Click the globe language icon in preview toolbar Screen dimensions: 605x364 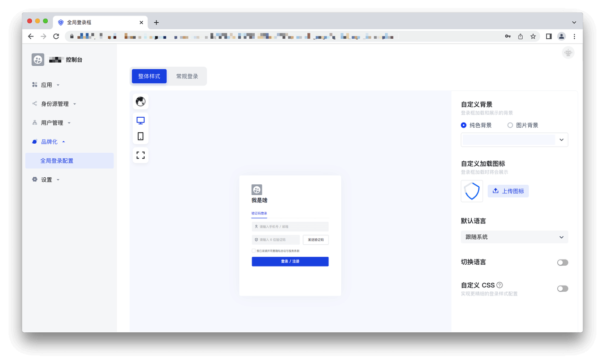140,102
